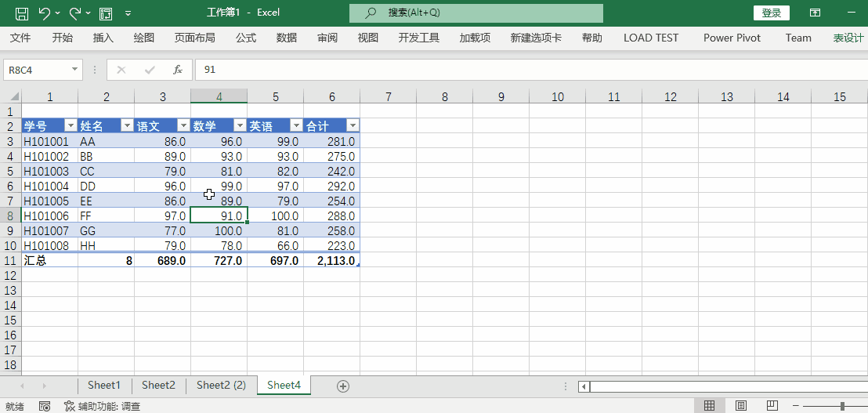Click the Redo arrow icon
This screenshot has height=413, width=868.
click(x=75, y=13)
